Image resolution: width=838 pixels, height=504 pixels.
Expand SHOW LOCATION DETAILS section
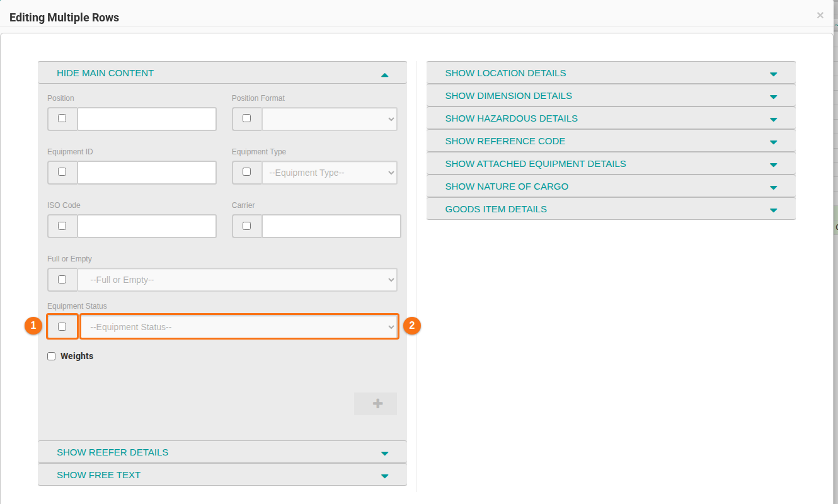pos(611,73)
